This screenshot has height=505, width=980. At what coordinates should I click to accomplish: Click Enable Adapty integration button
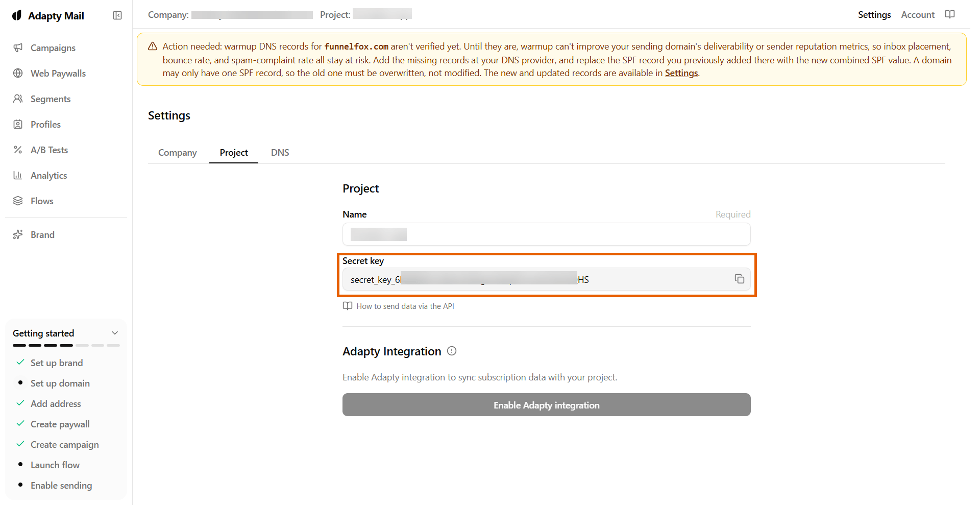546,404
